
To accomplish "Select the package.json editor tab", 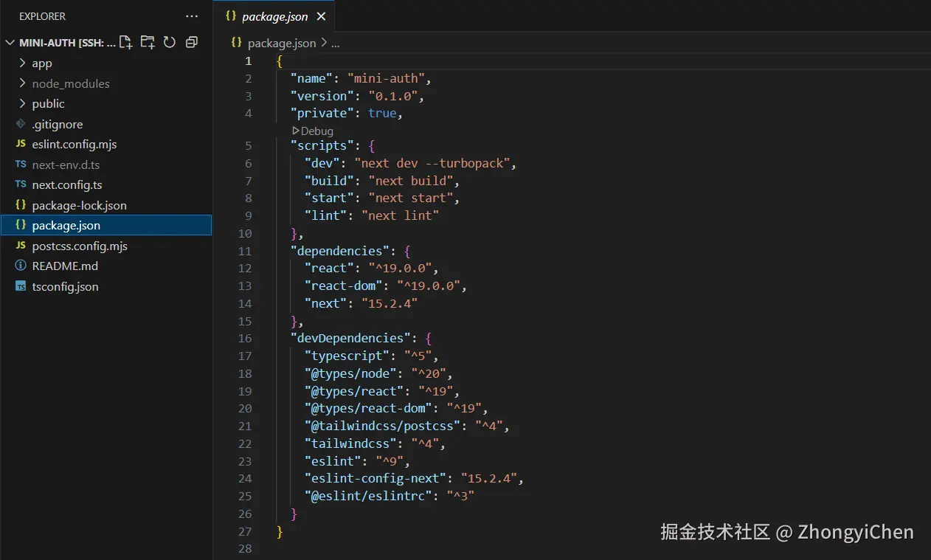I will click(274, 16).
